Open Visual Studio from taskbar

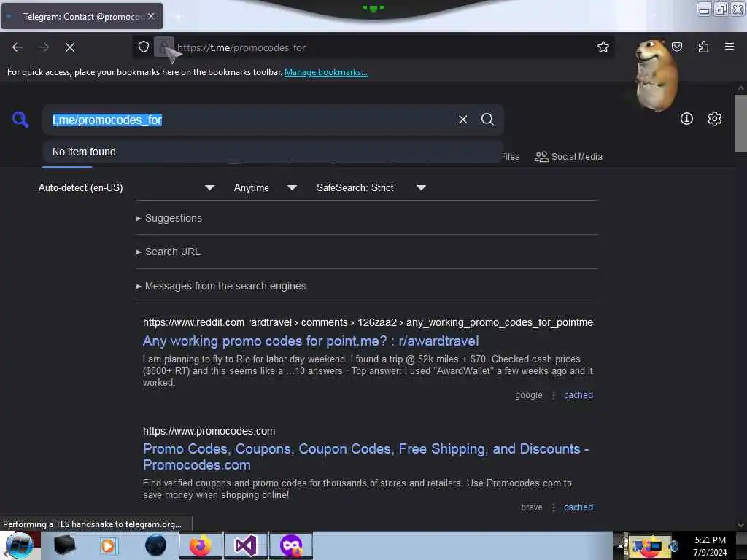click(x=246, y=545)
